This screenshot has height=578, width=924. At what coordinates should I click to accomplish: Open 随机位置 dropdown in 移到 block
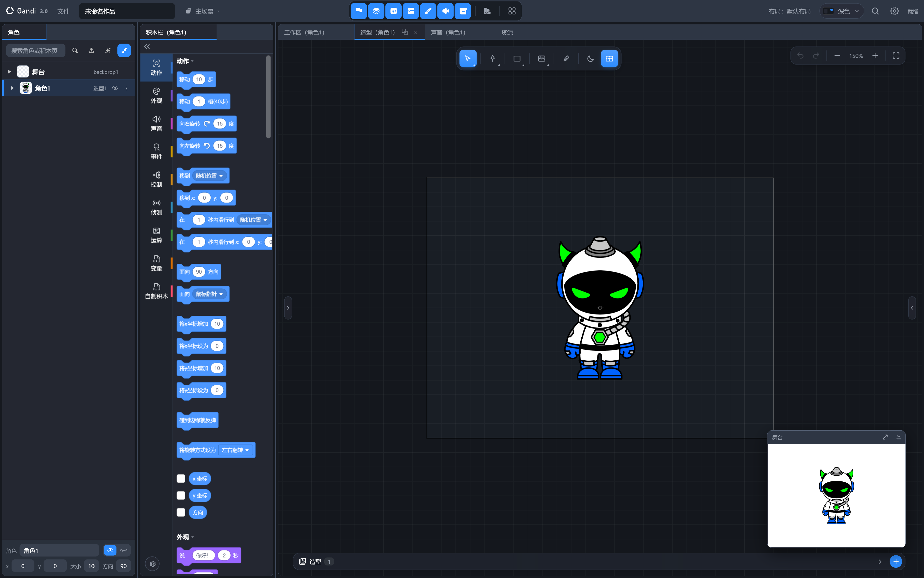(210, 176)
